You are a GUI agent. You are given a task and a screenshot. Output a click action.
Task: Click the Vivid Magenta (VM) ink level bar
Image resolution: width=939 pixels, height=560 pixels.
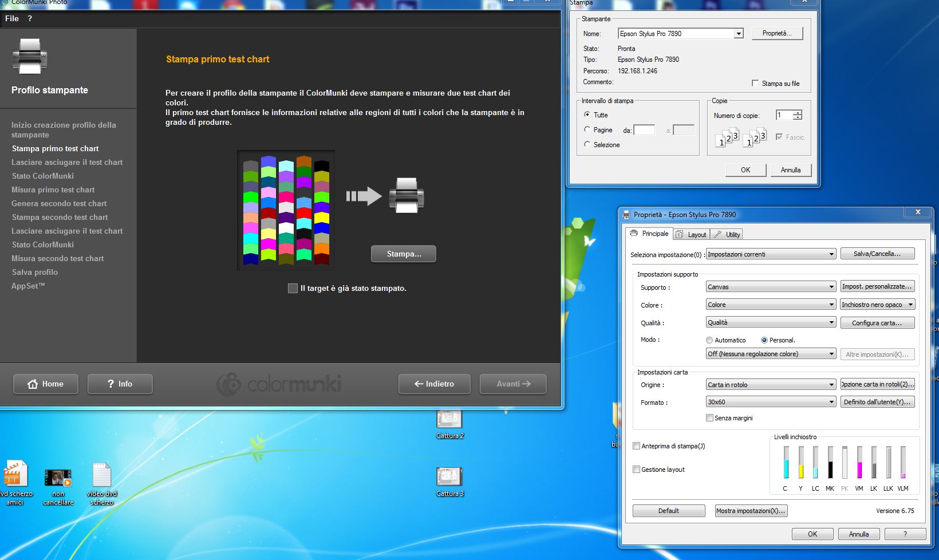click(x=859, y=463)
